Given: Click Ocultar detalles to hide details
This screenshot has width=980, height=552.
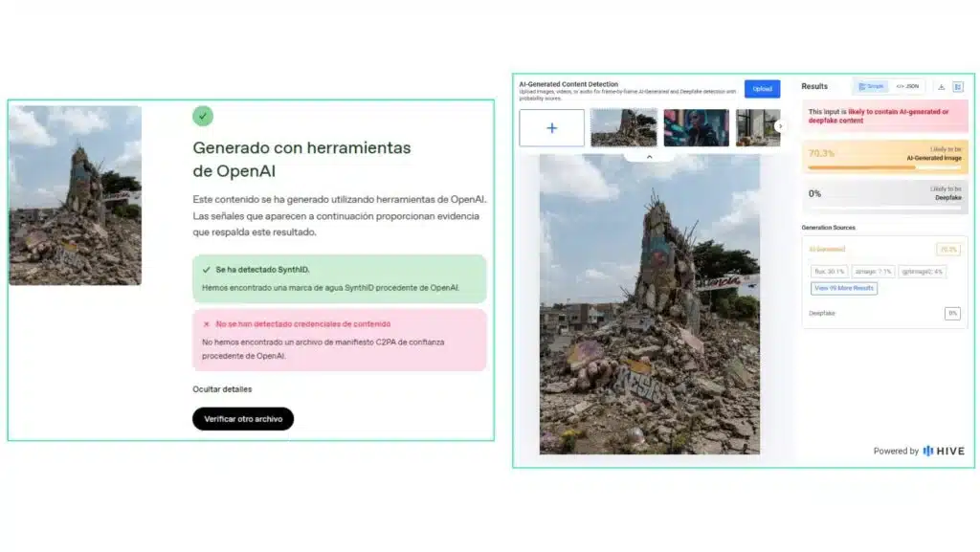Looking at the screenshot, I should pos(222,389).
